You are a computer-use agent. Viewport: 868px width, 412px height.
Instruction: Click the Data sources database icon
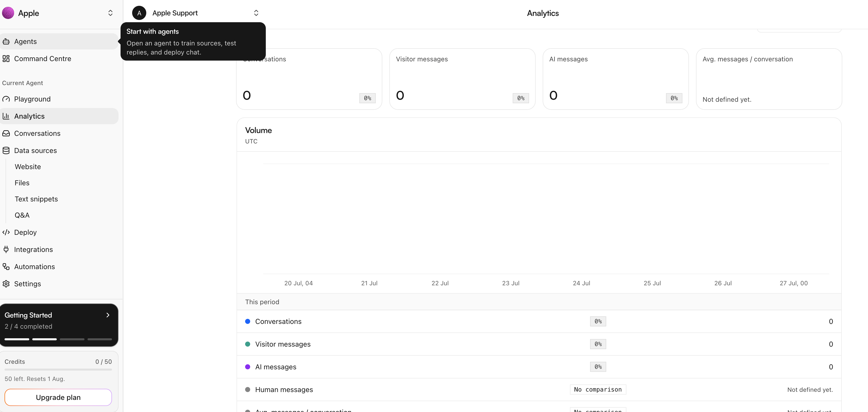6,150
